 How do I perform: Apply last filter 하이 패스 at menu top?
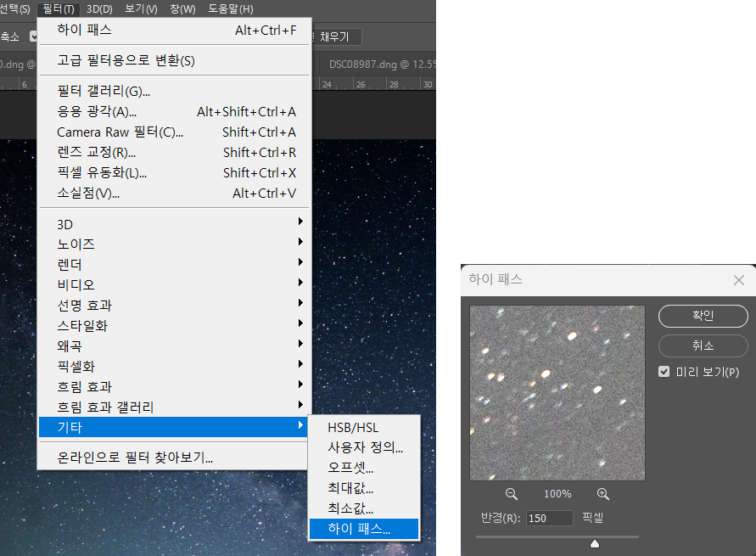tap(175, 30)
